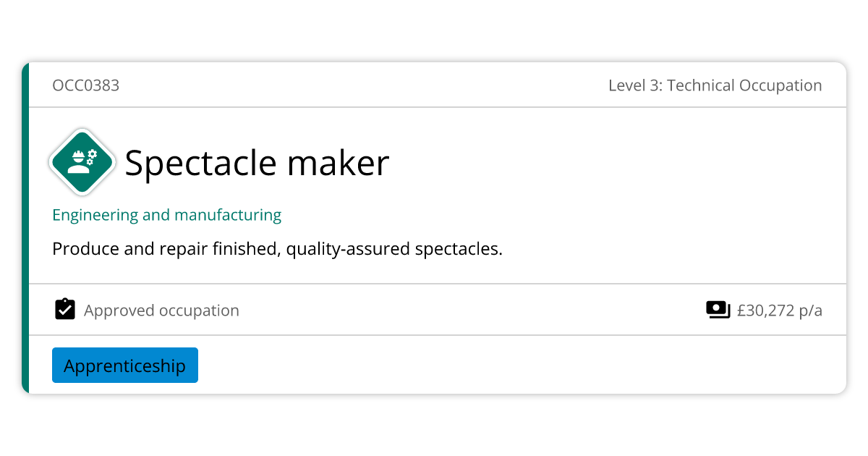Screen dimensions: 868x456
Task: Select the OCC0383 reference code
Action: (x=86, y=85)
